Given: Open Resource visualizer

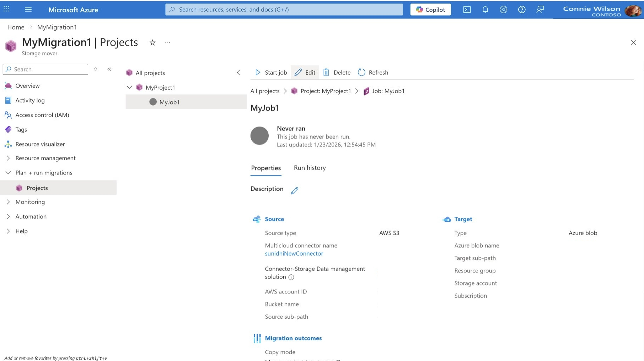Looking at the screenshot, I should pyautogui.click(x=40, y=144).
